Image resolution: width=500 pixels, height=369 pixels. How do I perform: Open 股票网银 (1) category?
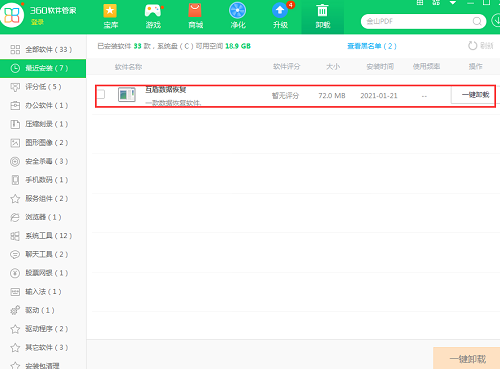tap(43, 273)
